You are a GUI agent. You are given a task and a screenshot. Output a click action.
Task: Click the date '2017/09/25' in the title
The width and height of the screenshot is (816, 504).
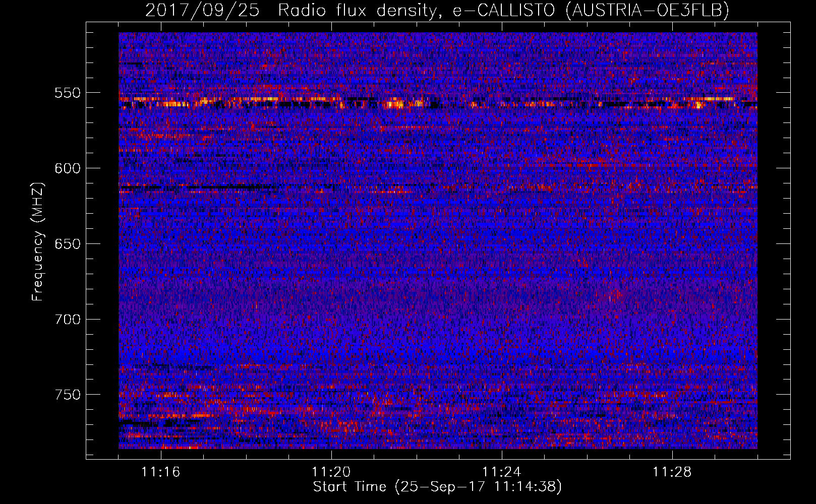[202, 10]
